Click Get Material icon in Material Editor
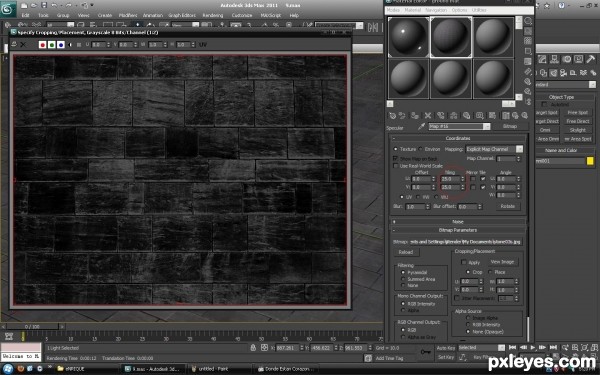The width and height of the screenshot is (600, 375). click(x=392, y=115)
